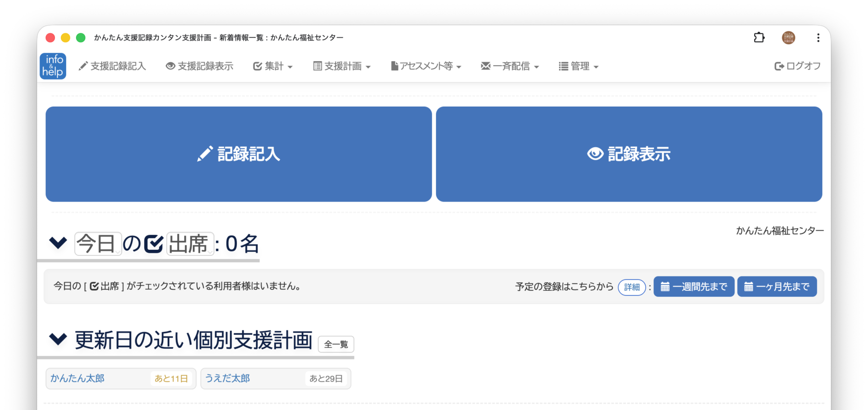Open the browser three-dot menu
This screenshot has height=410, width=868.
pos(818,38)
